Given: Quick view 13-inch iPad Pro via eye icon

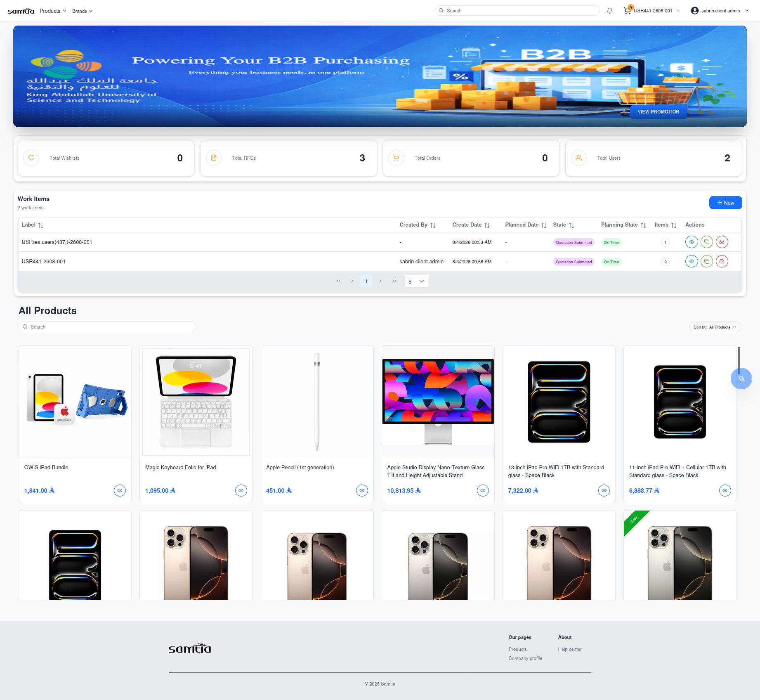Looking at the screenshot, I should (604, 490).
